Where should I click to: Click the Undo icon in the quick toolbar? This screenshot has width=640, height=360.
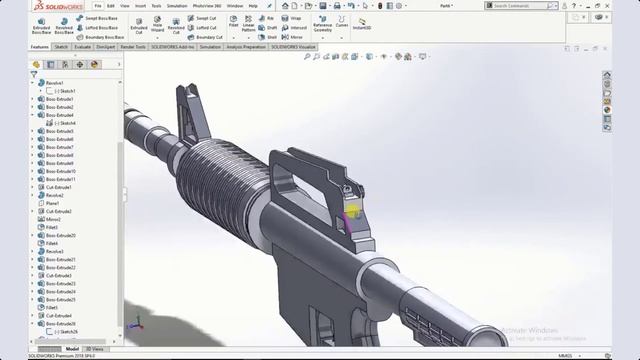pos(351,6)
